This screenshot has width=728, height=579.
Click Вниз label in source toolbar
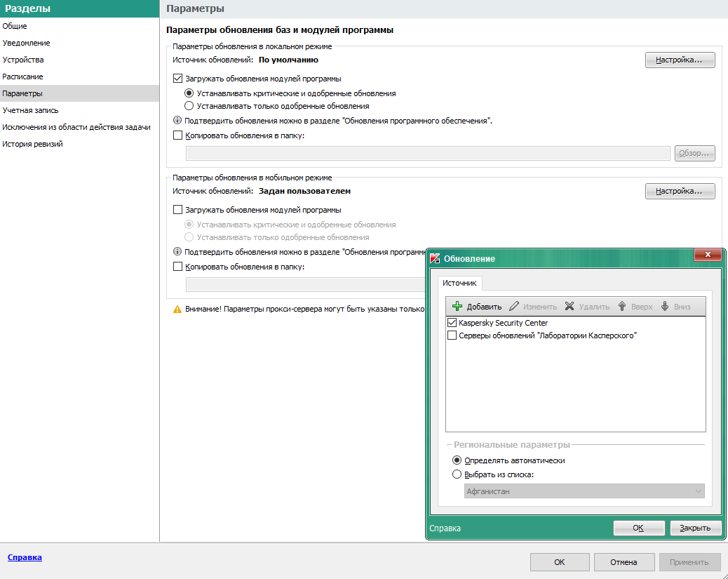(x=682, y=307)
